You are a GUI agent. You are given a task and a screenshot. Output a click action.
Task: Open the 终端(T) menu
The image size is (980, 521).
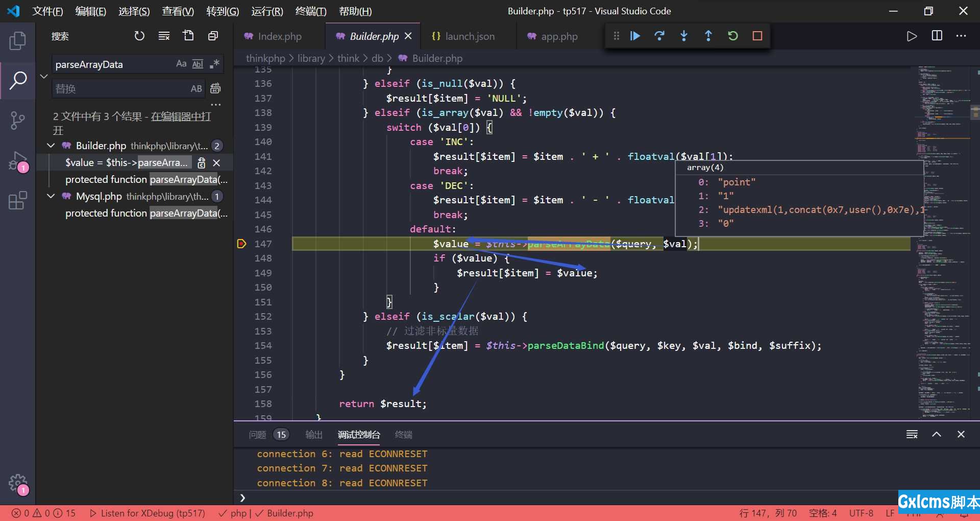(311, 11)
